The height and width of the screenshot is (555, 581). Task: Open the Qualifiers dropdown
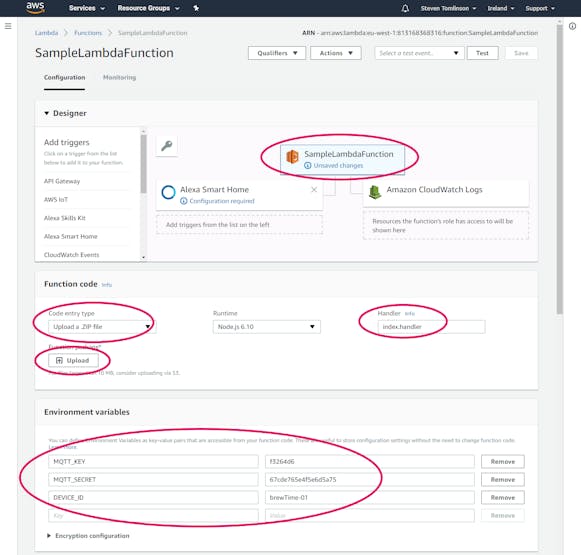click(277, 53)
